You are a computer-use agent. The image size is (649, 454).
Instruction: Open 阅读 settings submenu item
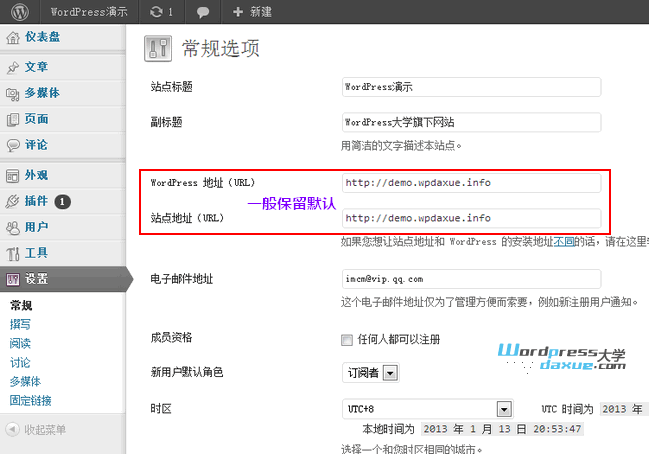pyautogui.click(x=20, y=343)
